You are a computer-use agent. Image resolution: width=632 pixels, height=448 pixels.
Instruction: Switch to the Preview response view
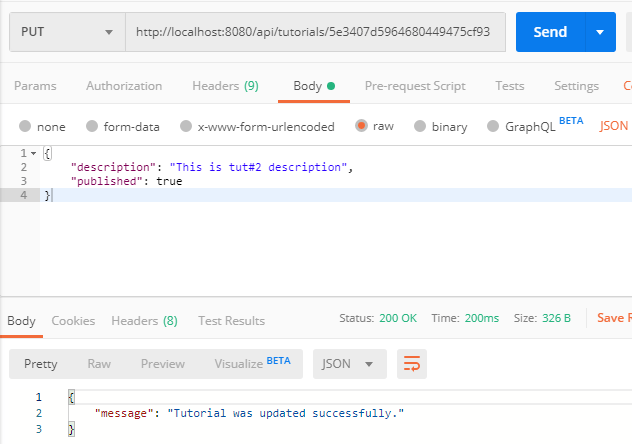point(163,364)
